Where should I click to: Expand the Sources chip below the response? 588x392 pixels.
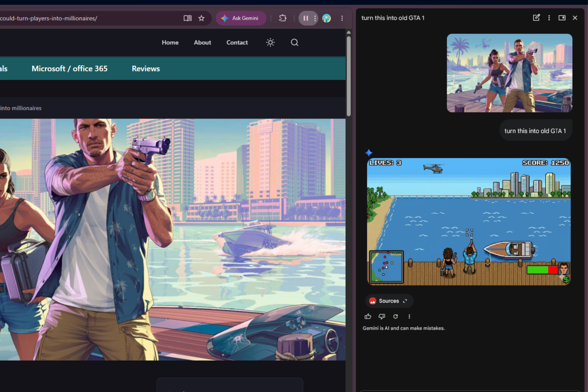389,301
